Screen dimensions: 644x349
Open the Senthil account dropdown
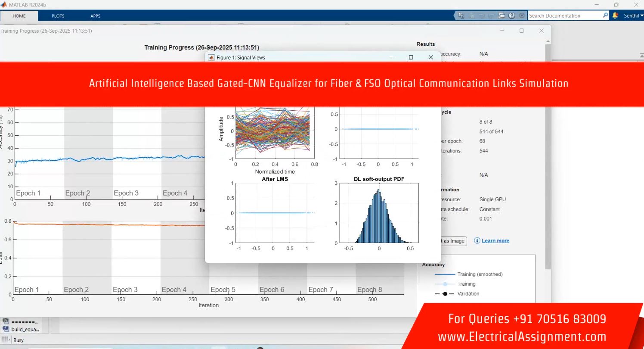tap(634, 16)
